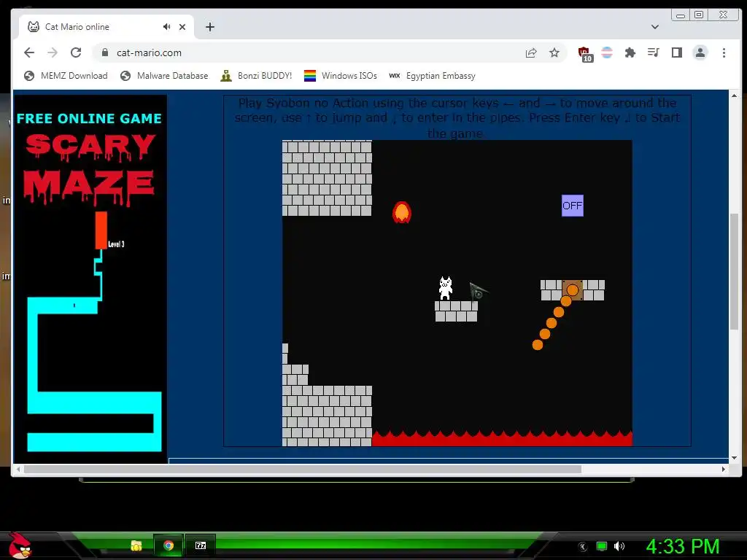
Task: Bookmark this page with the star icon
Action: click(x=554, y=52)
